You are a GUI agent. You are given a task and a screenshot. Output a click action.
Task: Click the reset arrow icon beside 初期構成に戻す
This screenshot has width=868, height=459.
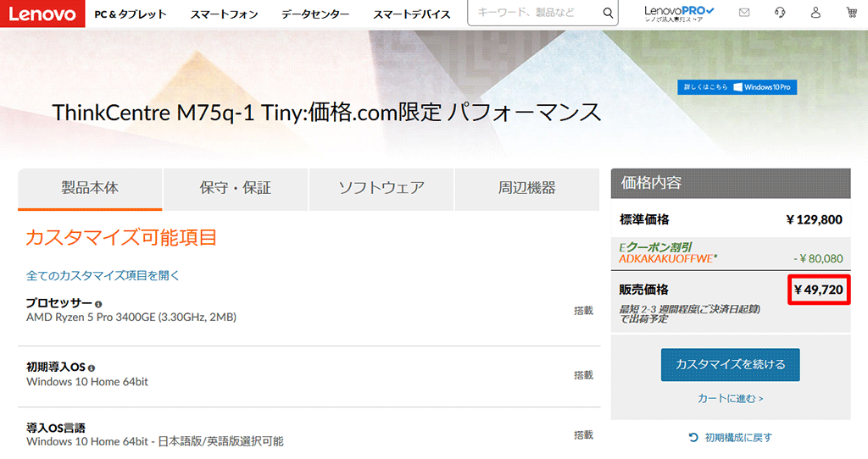point(693,438)
